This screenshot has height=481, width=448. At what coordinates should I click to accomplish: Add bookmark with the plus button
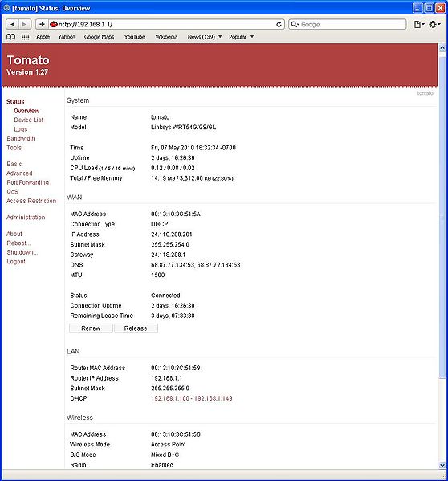(42, 24)
